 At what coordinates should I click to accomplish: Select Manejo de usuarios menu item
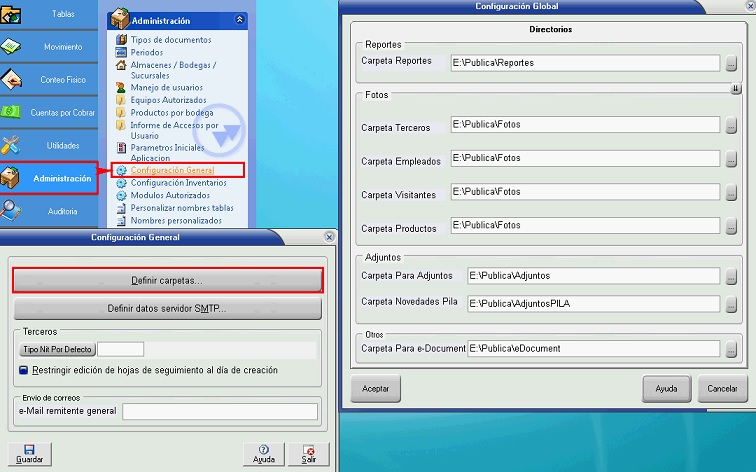click(166, 88)
